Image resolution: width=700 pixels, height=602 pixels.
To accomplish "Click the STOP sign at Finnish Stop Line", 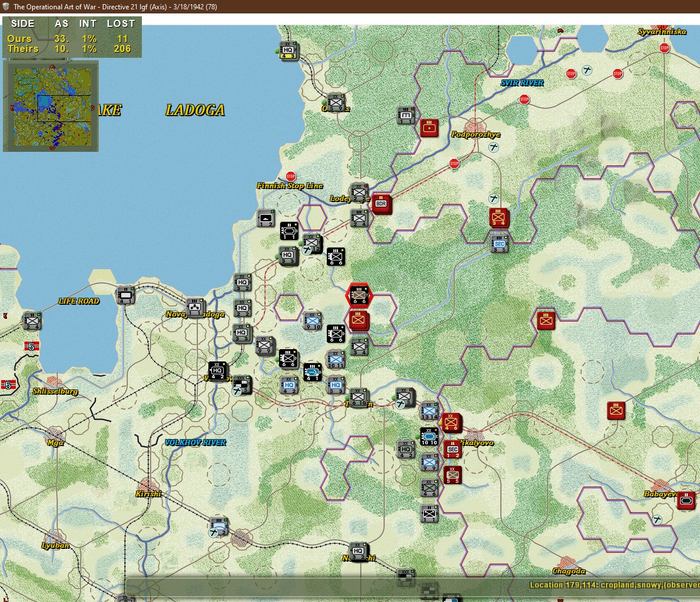I will [x=291, y=176].
